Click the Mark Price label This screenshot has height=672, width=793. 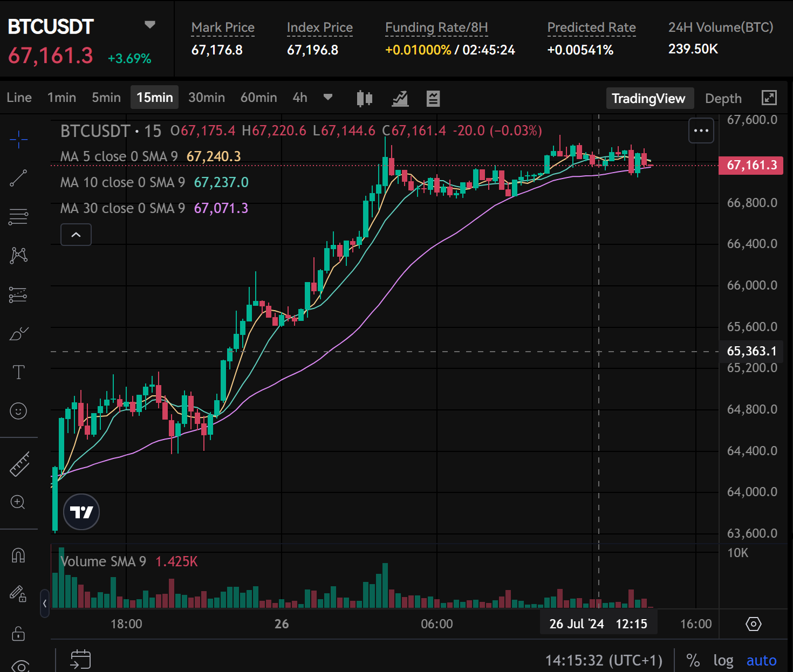(223, 28)
